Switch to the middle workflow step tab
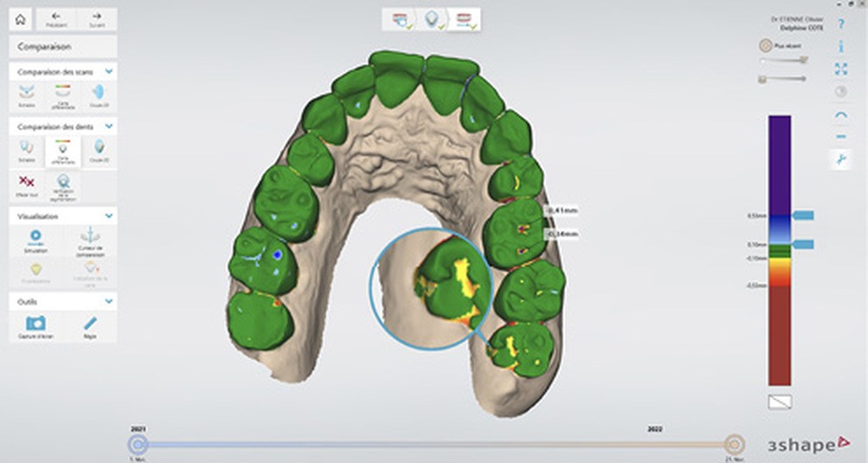Viewport: 868px width, 463px height. [431, 20]
